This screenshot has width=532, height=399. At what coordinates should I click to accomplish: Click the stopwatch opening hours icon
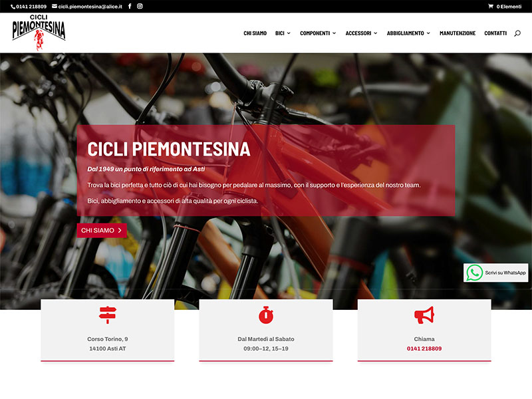(266, 315)
